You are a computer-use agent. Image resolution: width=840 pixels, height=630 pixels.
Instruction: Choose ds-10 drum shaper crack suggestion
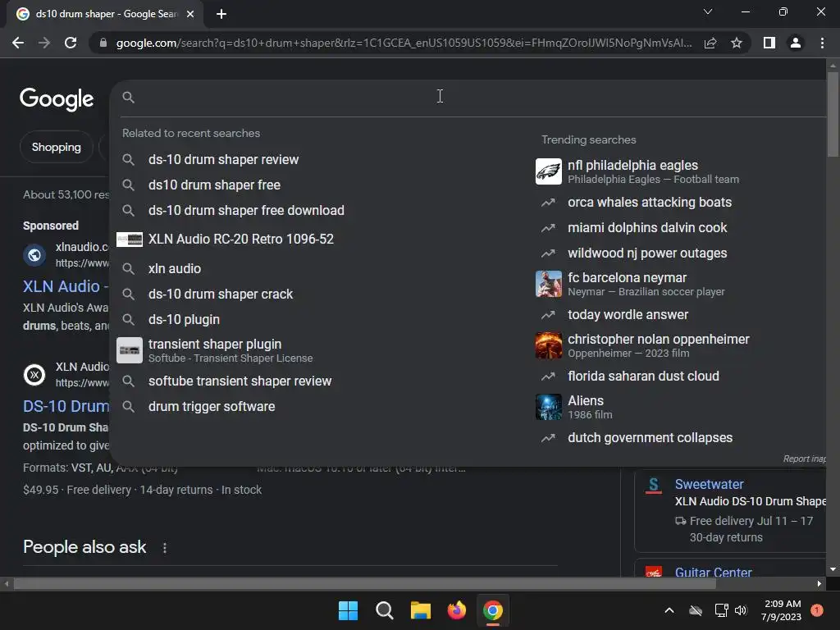220,294
